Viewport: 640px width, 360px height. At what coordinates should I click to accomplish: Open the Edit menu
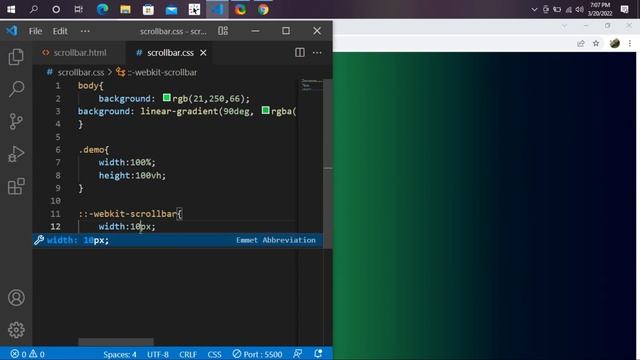click(60, 31)
